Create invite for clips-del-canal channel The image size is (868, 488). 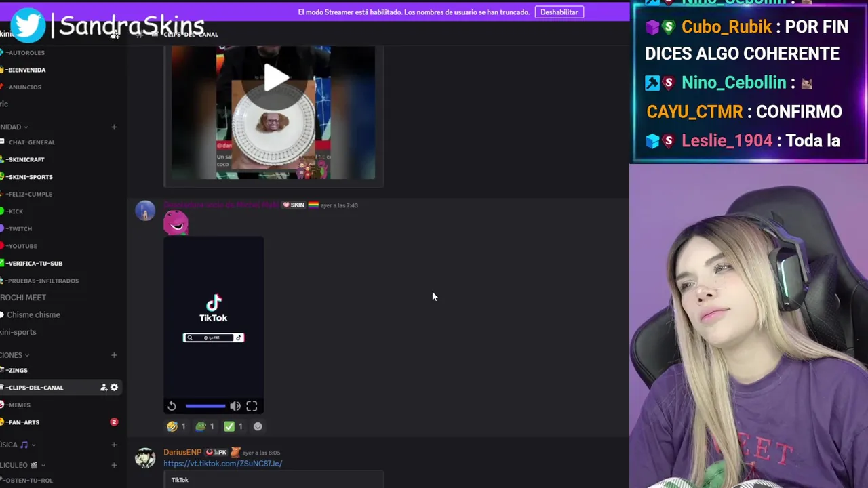[x=104, y=388]
